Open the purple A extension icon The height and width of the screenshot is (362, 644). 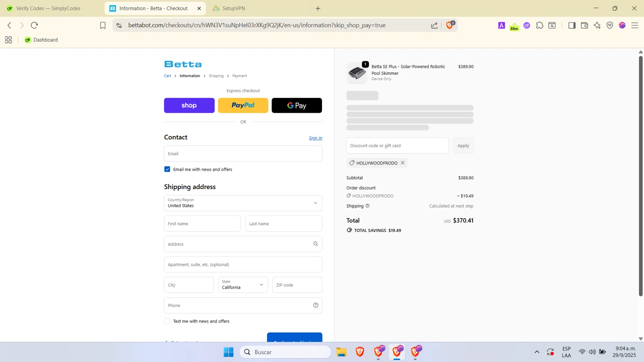(501, 25)
